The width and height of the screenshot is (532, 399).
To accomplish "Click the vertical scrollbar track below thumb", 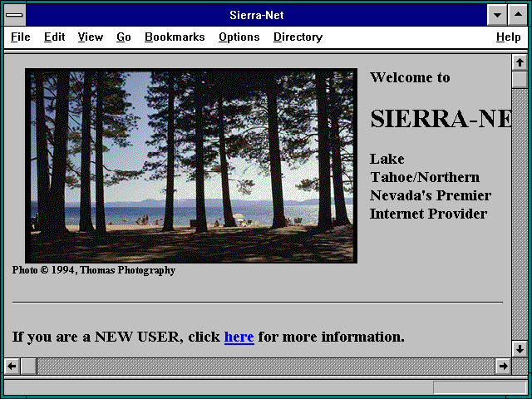I will click(x=520, y=214).
